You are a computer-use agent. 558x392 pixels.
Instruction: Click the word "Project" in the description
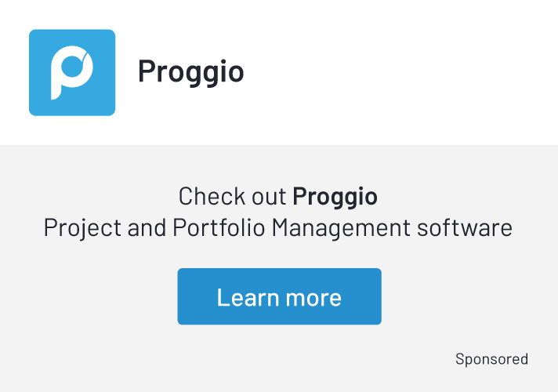(x=79, y=228)
